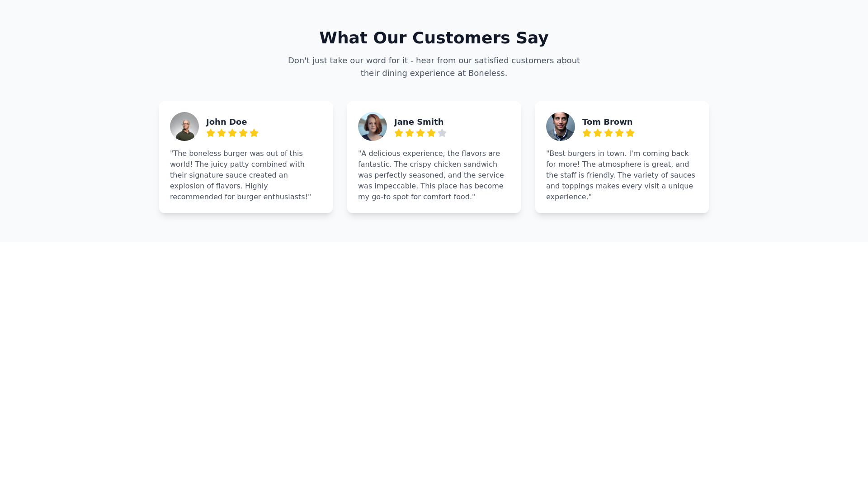
Task: Click the first star in Jane Smith's rating
Action: point(399,133)
